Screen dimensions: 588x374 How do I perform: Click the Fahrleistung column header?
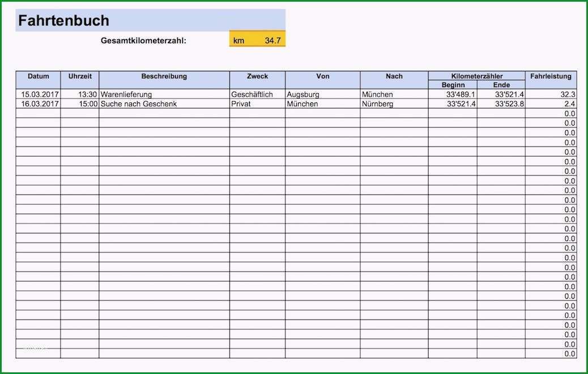click(551, 80)
